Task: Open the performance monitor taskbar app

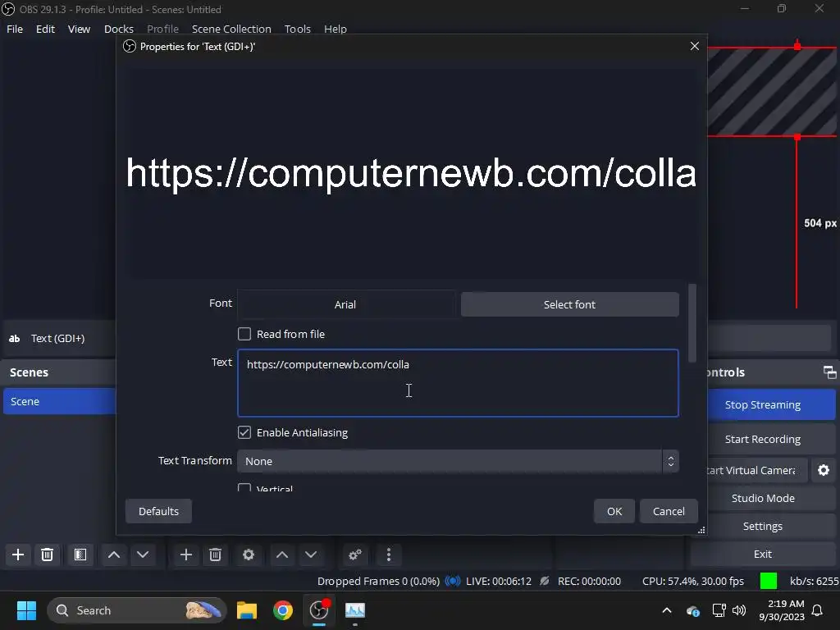Action: (x=355, y=610)
